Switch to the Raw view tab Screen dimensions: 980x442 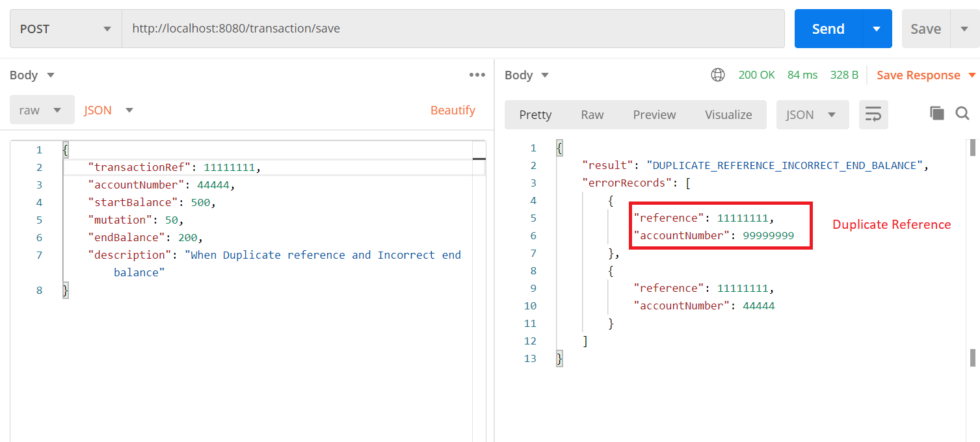tap(592, 114)
